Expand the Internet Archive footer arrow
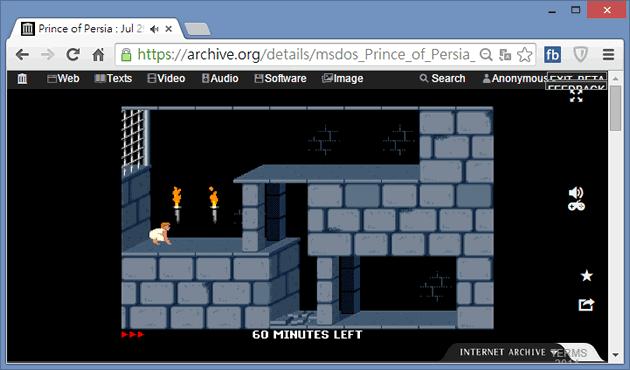The width and height of the screenshot is (630, 370). [554, 352]
